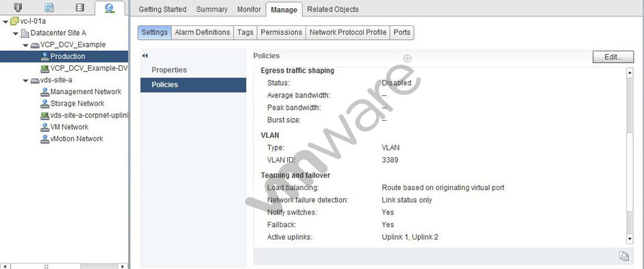This screenshot has height=269, width=644.
Task: Click the vds-site-a switch icon
Action: click(x=35, y=80)
